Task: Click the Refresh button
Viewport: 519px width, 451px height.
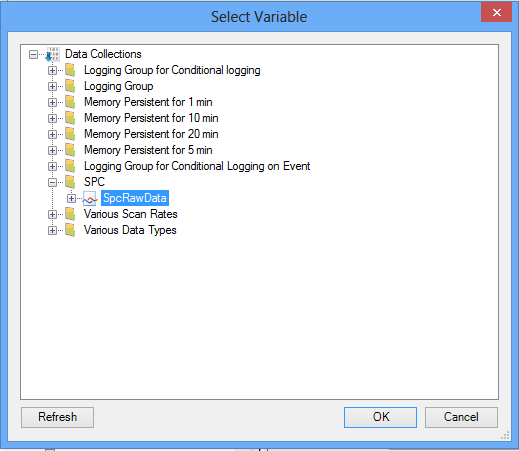Action: (57, 417)
